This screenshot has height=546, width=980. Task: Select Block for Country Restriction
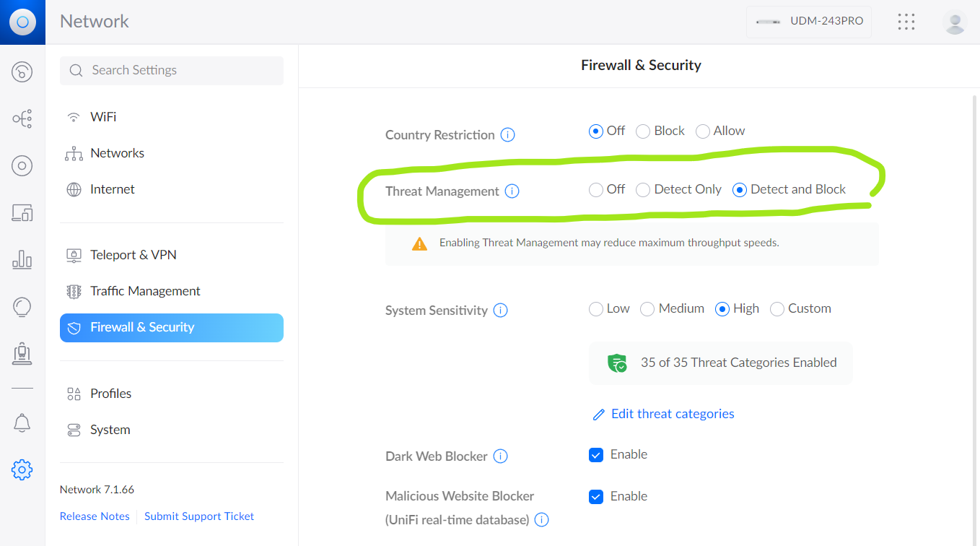pos(643,131)
